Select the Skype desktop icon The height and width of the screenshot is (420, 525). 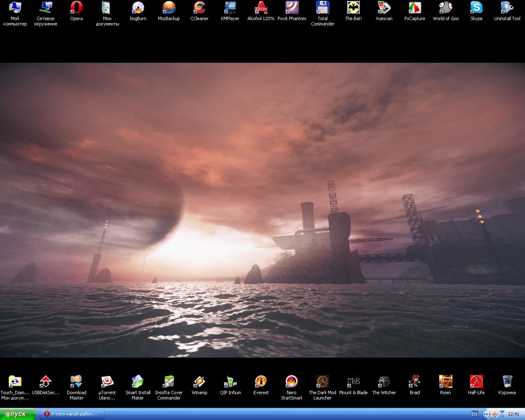(476, 8)
